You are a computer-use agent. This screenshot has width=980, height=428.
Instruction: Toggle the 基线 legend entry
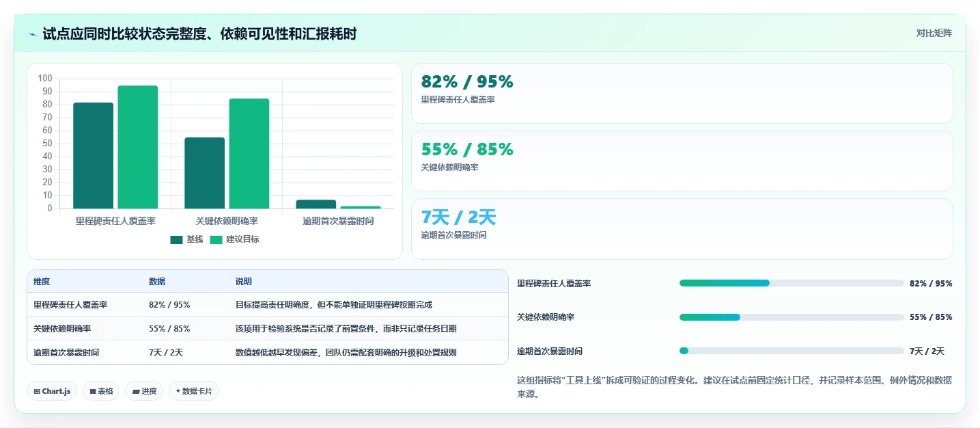coord(186,239)
